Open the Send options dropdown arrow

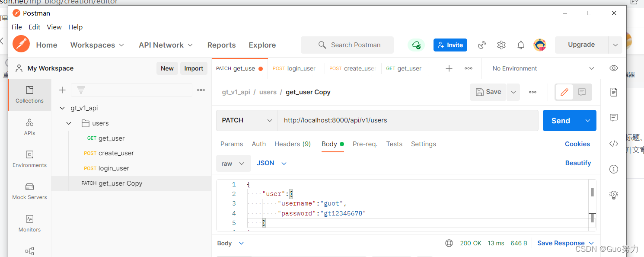coord(588,121)
